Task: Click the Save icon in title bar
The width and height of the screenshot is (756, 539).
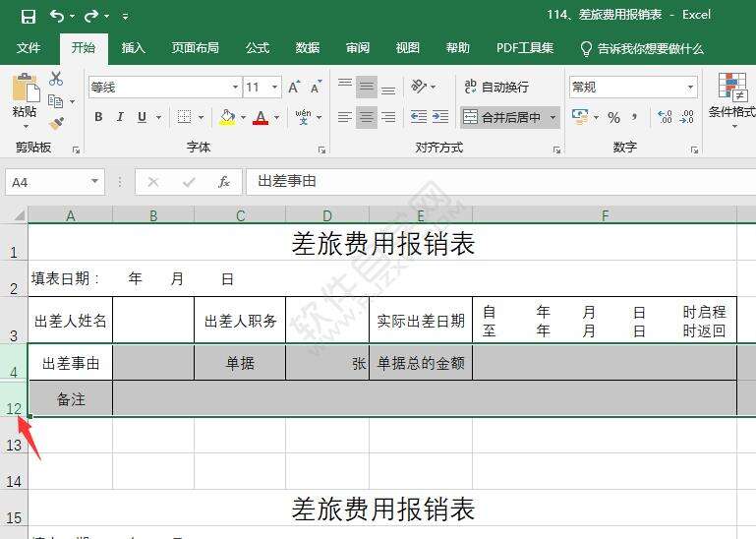Action: [x=28, y=16]
